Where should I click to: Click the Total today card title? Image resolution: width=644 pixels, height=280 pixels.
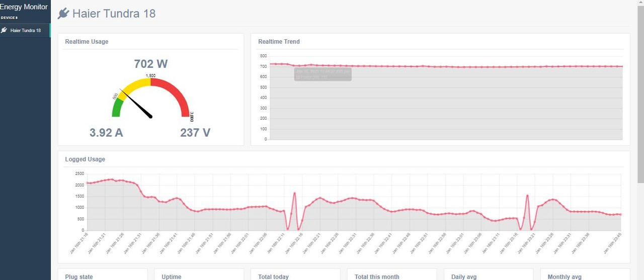pyautogui.click(x=273, y=276)
